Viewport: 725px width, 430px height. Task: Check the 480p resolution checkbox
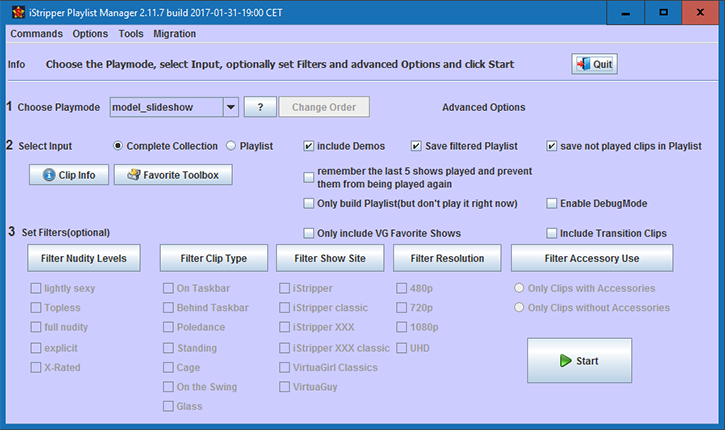click(401, 289)
